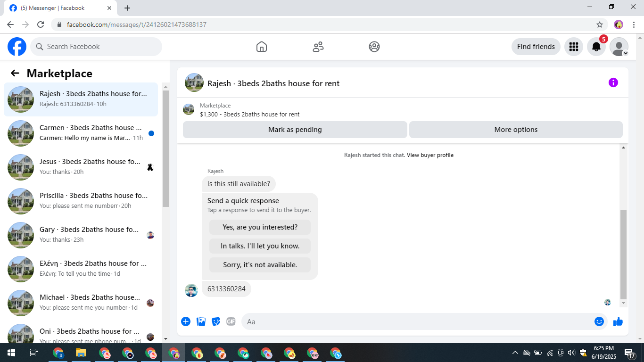Open the emoji picker in message box
The width and height of the screenshot is (644, 362).
pos(599,321)
